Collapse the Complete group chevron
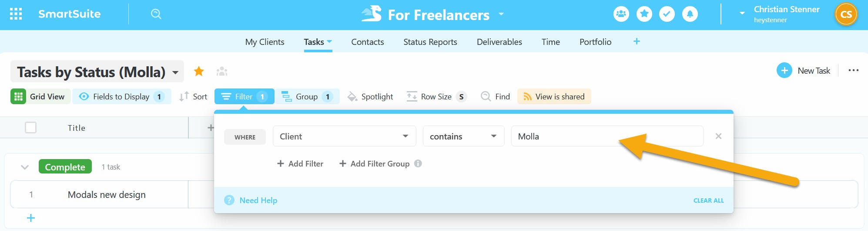 (x=25, y=167)
